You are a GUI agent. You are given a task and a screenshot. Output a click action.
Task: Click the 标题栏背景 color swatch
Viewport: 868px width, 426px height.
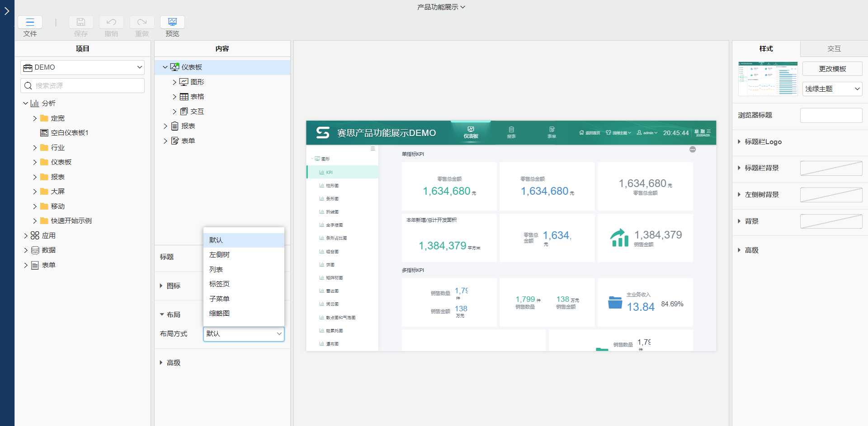831,168
